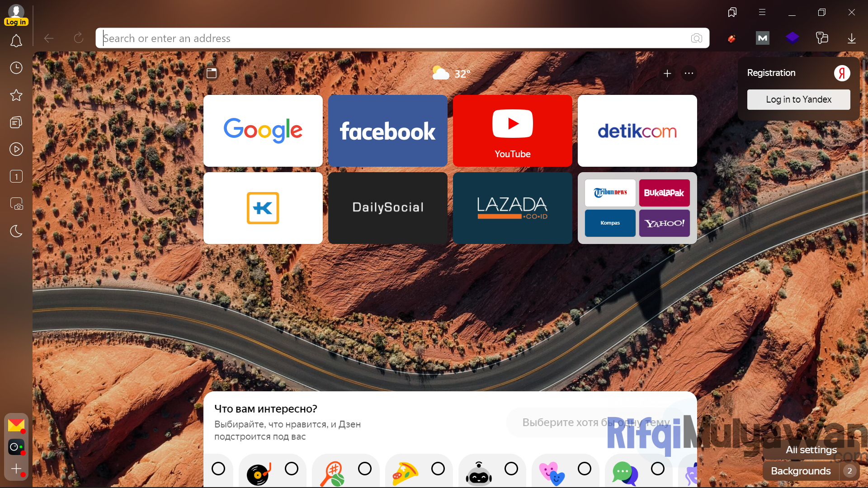Select the Facebook shortcut tile

click(x=387, y=131)
